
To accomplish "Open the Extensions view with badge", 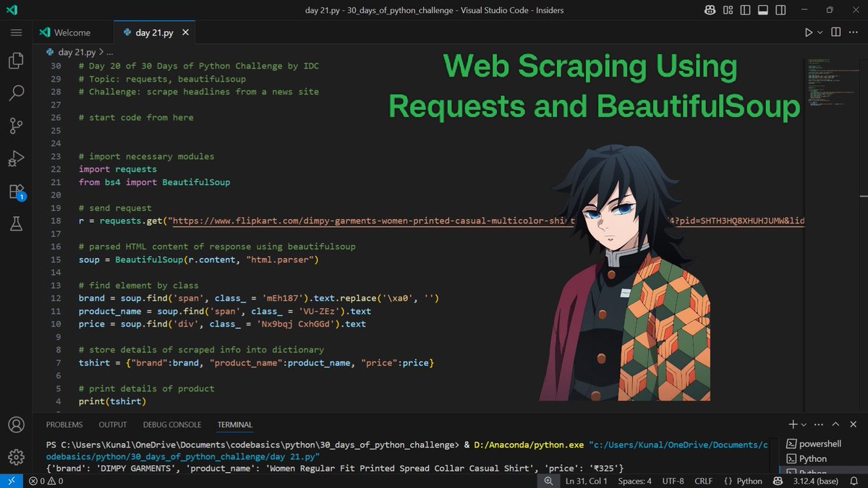I will [16, 192].
